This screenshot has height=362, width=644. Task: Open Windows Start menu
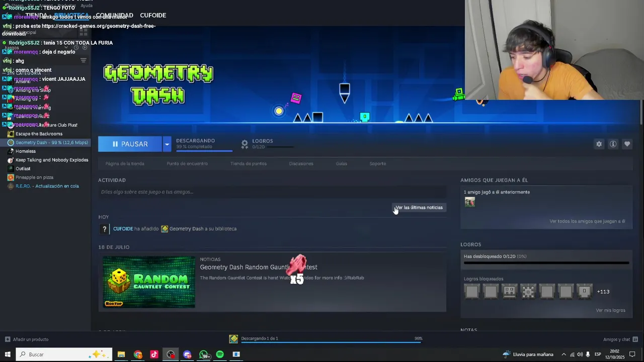tap(8, 354)
